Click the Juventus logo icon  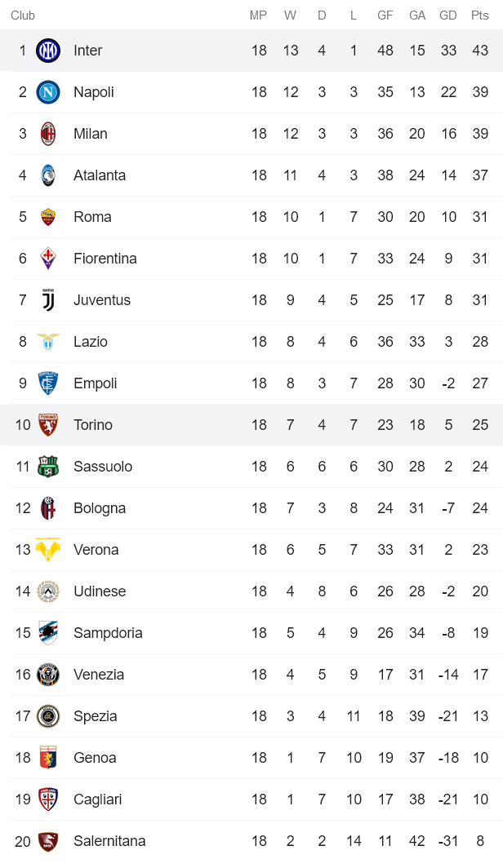tap(48, 300)
